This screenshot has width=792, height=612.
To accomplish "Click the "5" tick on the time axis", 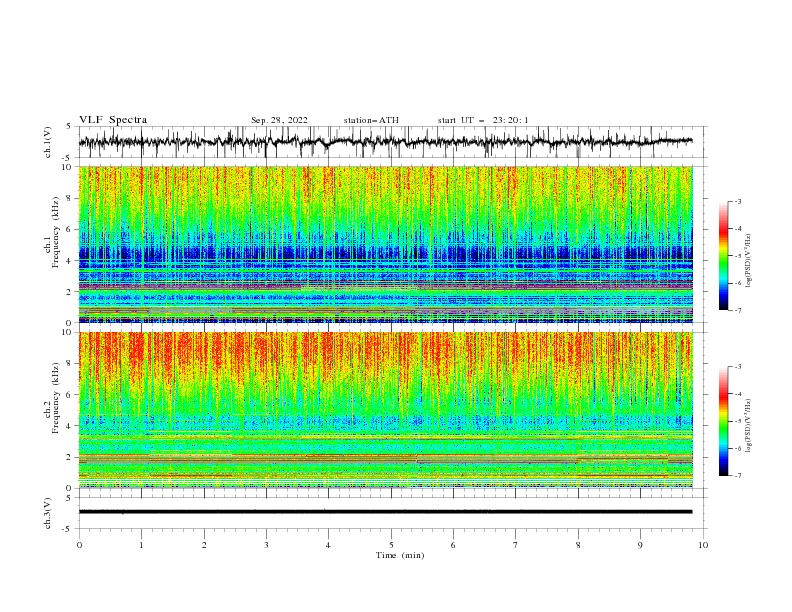I will [x=391, y=545].
